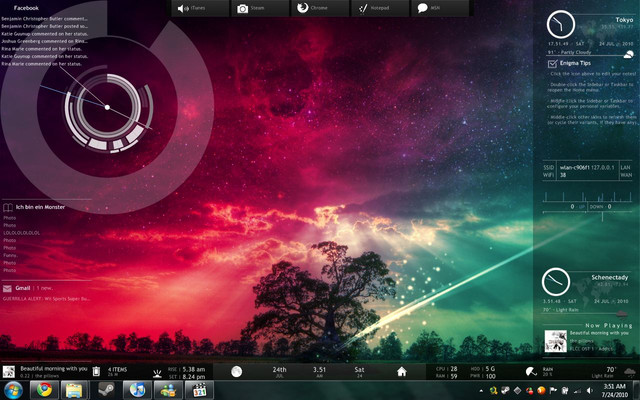This screenshot has height=400, width=640.
Task: Open the recycle bin icon showing 4 items
Action: (96, 371)
